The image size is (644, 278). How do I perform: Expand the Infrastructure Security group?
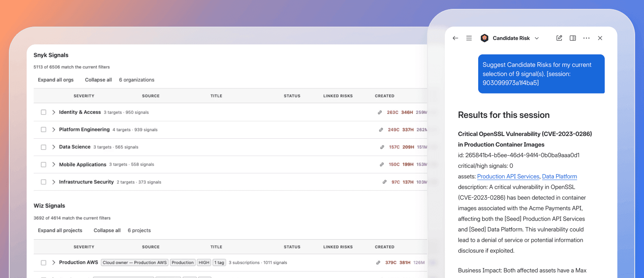coord(54,182)
